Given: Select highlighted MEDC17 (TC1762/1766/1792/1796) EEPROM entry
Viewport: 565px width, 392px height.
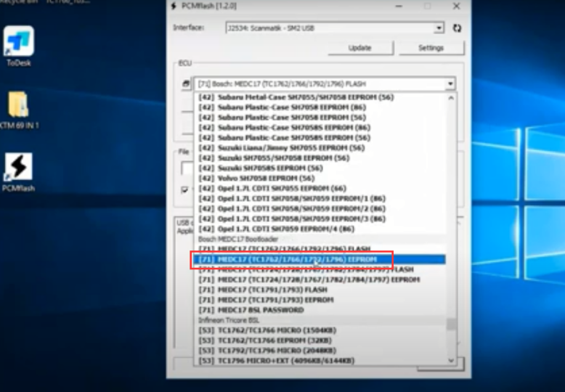Looking at the screenshot, I should 320,259.
